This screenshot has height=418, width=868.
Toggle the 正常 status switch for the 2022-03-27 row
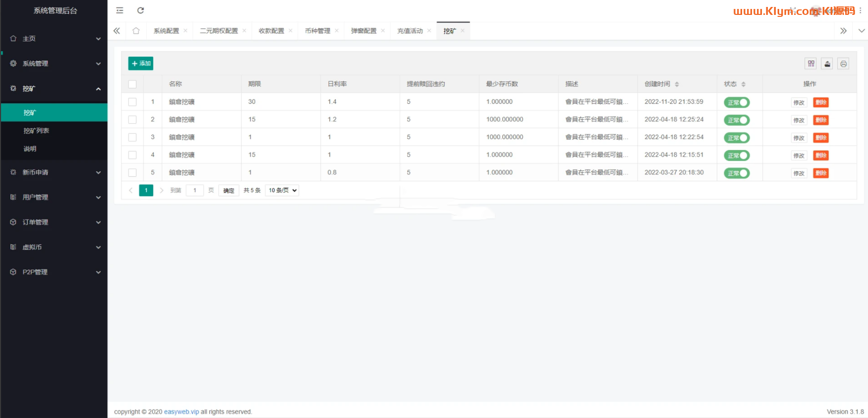[737, 173]
